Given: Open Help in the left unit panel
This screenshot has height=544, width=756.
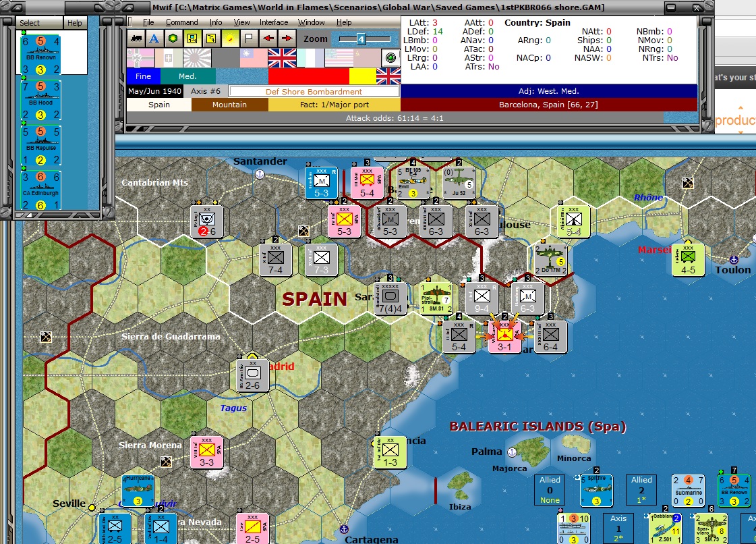Looking at the screenshot, I should (x=75, y=23).
